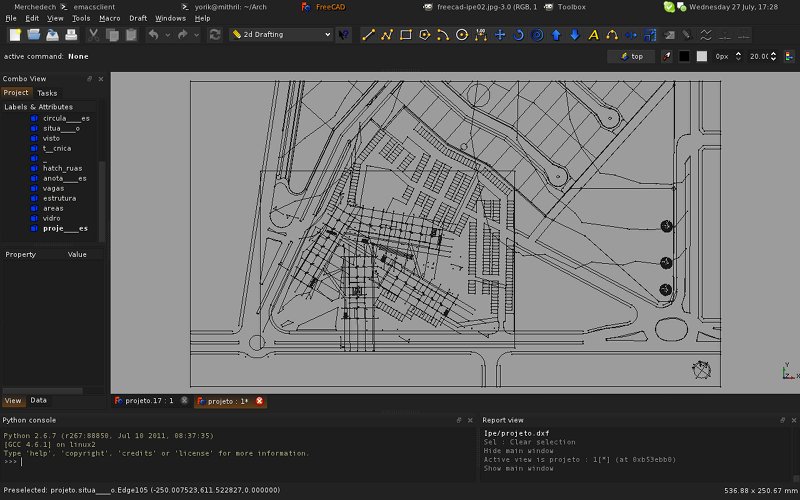Select the Draft Arc tool
800x500 pixels.
(x=443, y=35)
